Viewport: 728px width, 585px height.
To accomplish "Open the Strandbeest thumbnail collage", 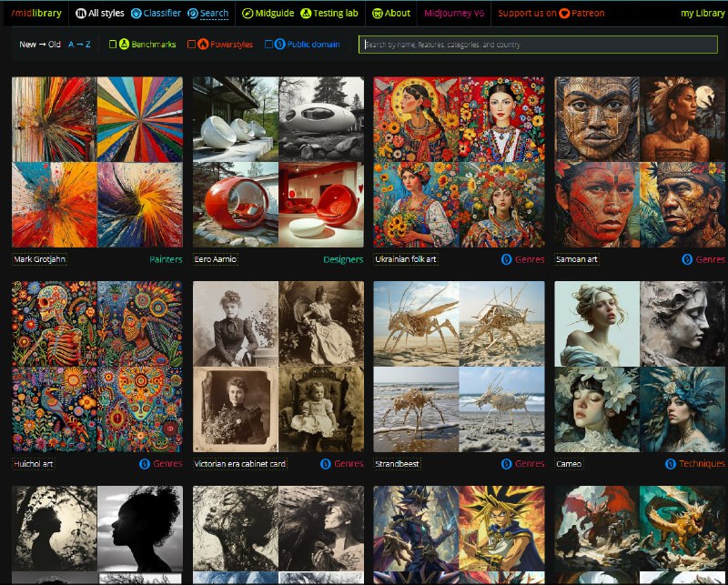I will (x=459, y=367).
